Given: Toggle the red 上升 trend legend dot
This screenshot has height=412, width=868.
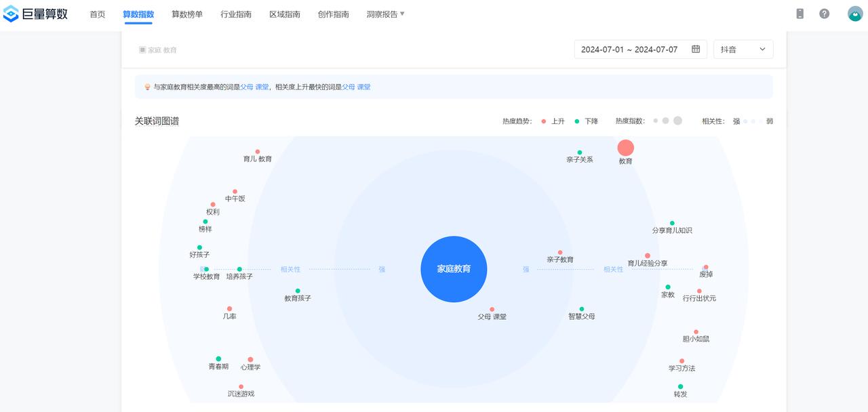Looking at the screenshot, I should [x=543, y=120].
